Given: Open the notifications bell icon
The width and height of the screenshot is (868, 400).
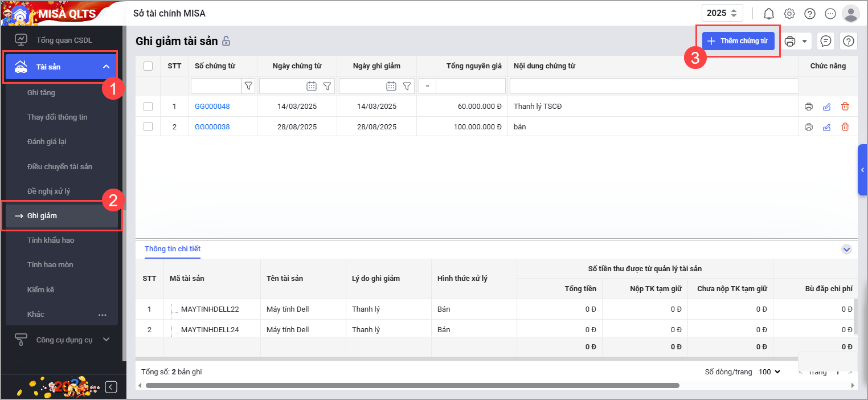Looking at the screenshot, I should point(768,14).
